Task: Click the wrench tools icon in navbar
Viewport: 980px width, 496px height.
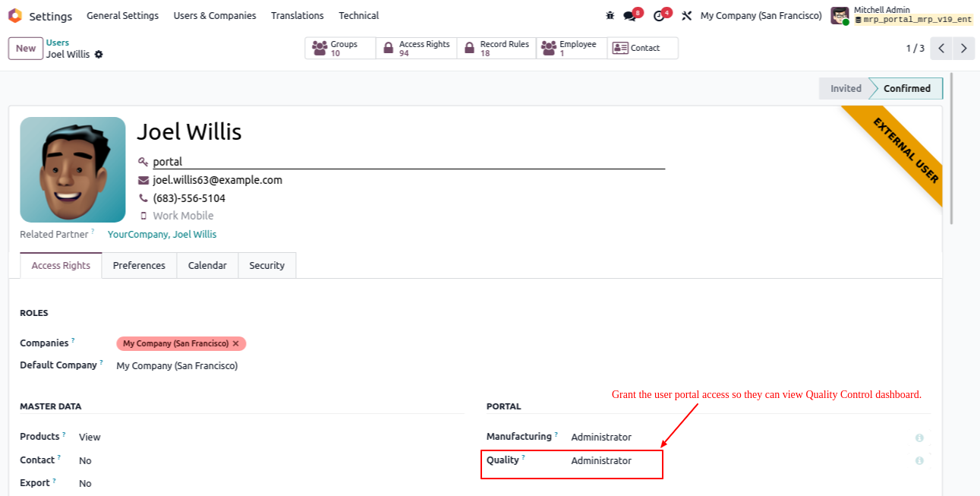Action: click(x=687, y=16)
